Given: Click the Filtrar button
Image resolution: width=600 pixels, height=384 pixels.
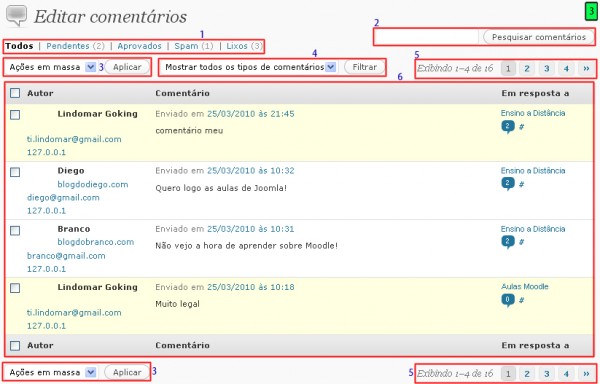Looking at the screenshot, I should (x=365, y=67).
